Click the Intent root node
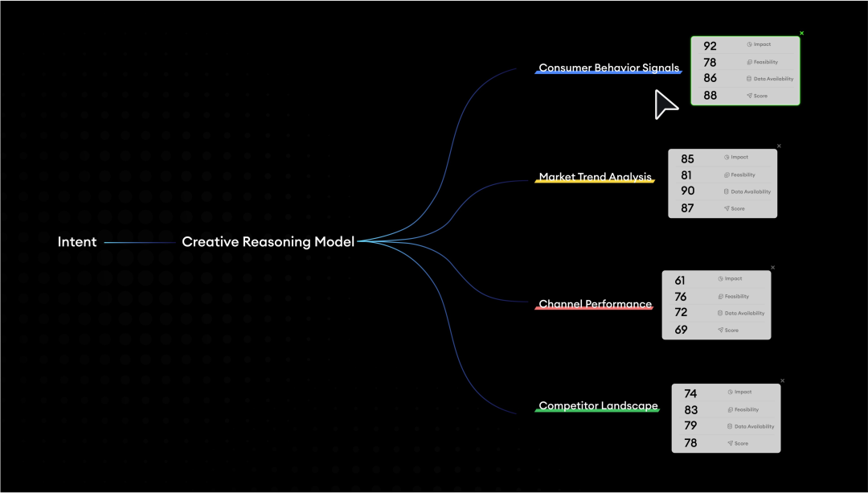 [77, 242]
